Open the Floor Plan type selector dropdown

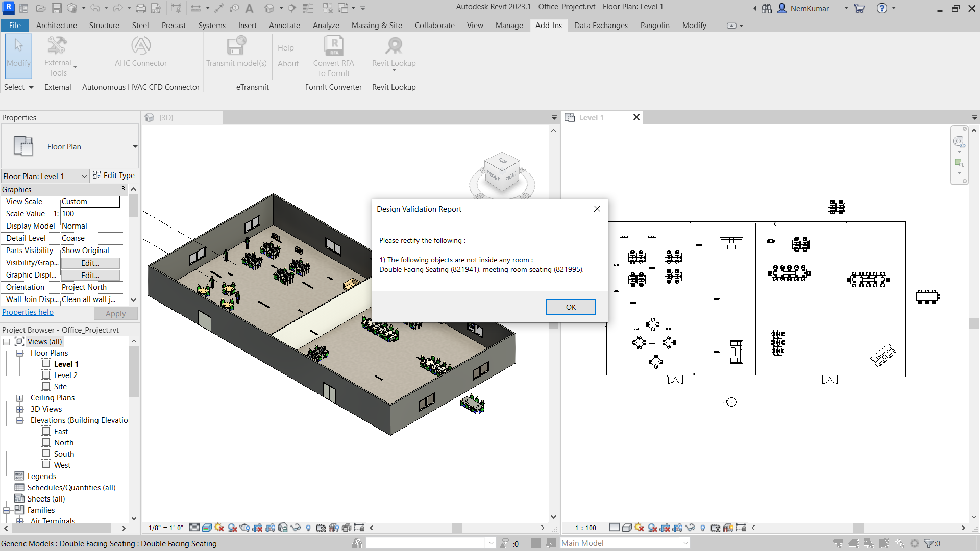(x=135, y=147)
